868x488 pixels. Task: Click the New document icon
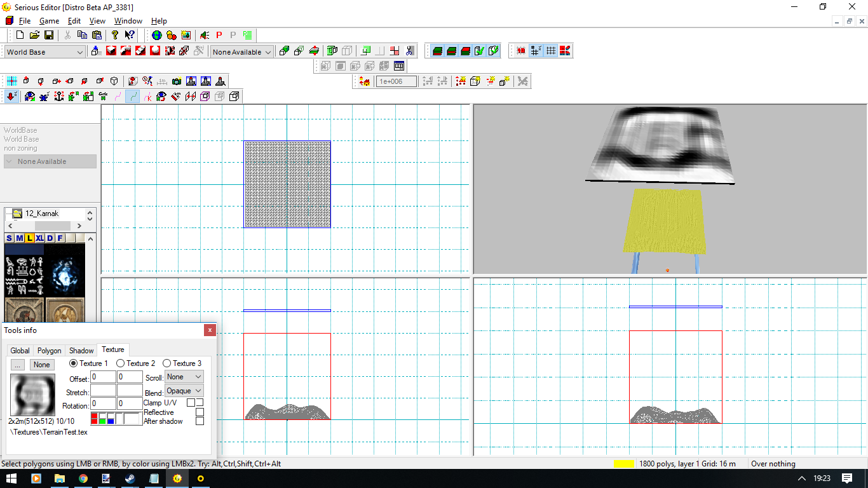point(20,36)
